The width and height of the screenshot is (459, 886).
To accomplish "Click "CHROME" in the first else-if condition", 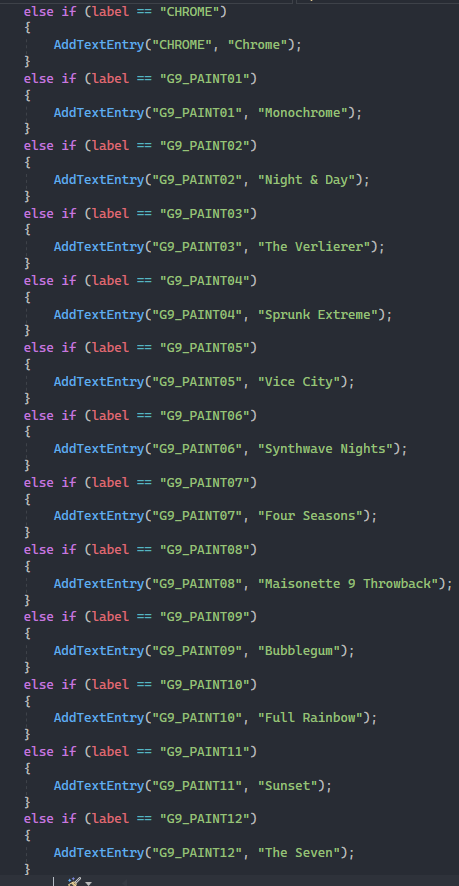I will (x=189, y=11).
